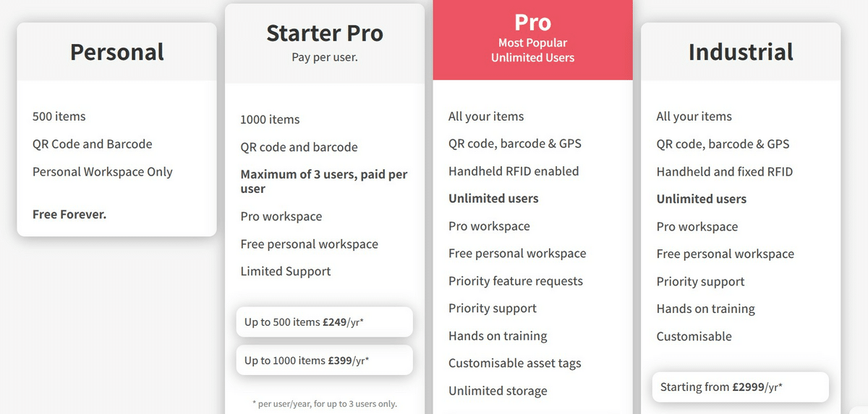This screenshot has width=868, height=414.
Task: Select the Starter Pro plan heading
Action: pyautogui.click(x=325, y=33)
